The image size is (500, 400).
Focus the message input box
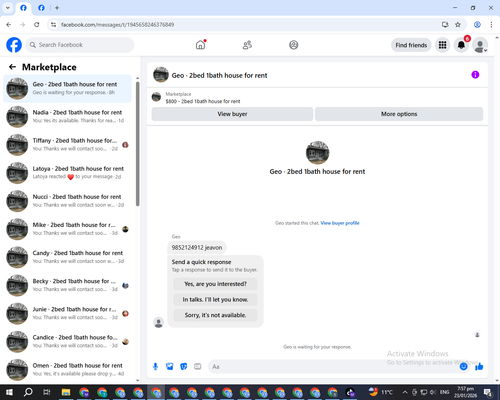coord(333,367)
